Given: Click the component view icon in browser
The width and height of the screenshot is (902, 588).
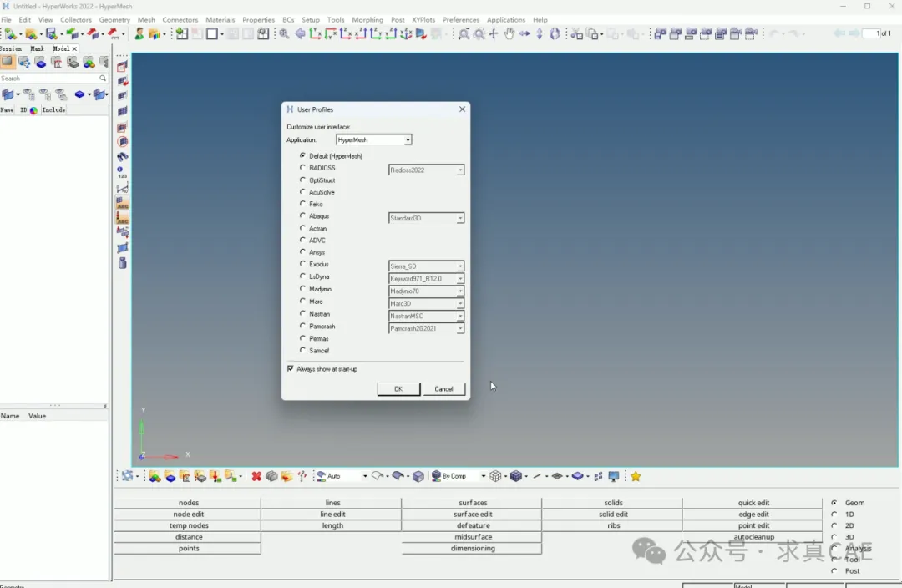Looking at the screenshot, I should point(40,63).
